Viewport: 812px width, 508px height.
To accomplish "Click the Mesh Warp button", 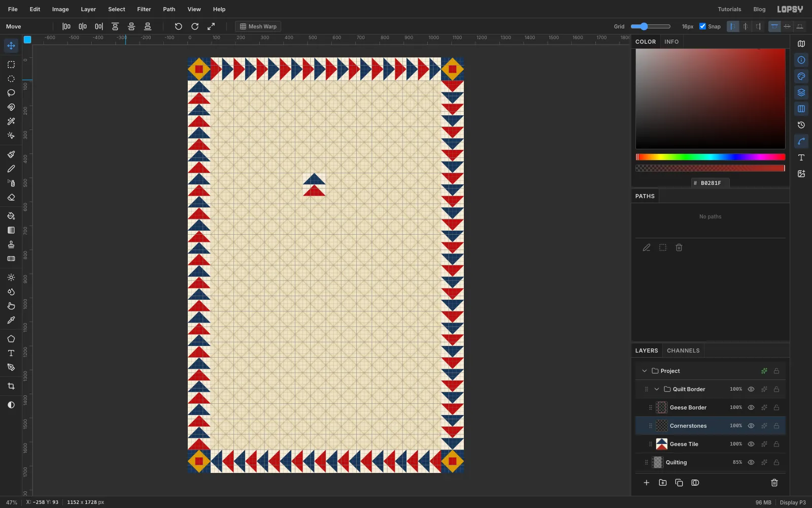I will pos(258,26).
